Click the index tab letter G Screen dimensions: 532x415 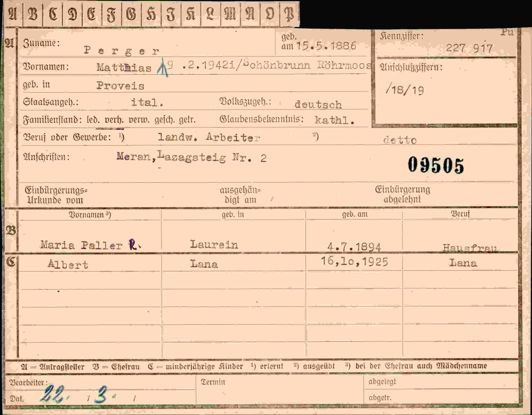pyautogui.click(x=131, y=13)
